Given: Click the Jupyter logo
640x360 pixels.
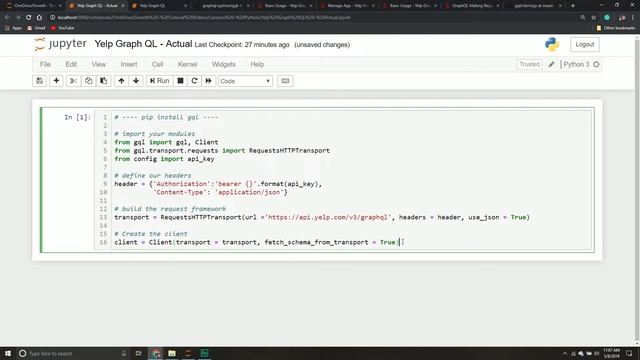Looking at the screenshot, I should click(x=60, y=44).
